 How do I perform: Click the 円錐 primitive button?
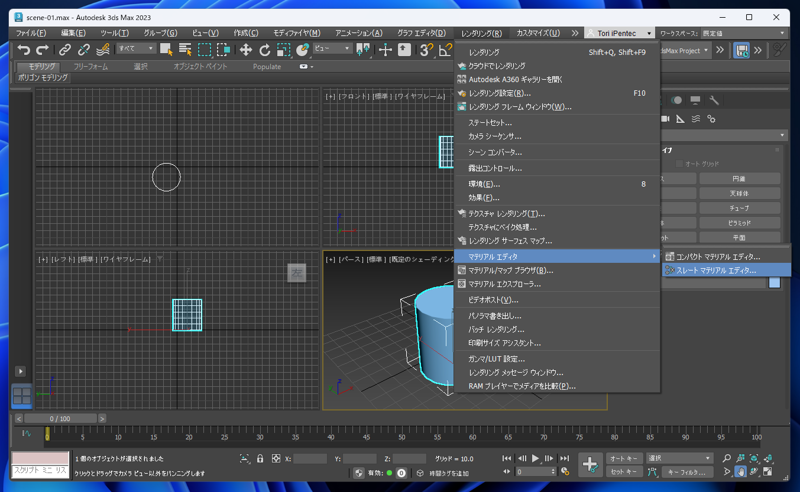point(739,179)
